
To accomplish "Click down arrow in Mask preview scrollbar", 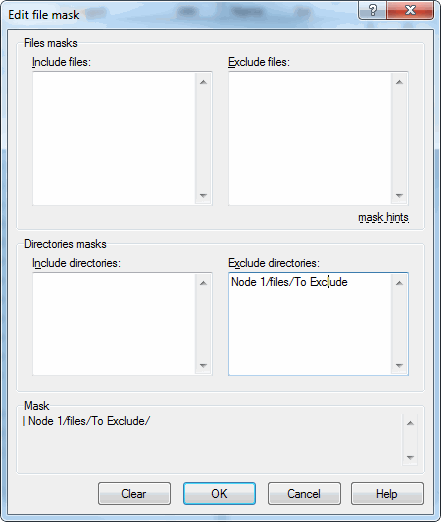I will pos(410,457).
